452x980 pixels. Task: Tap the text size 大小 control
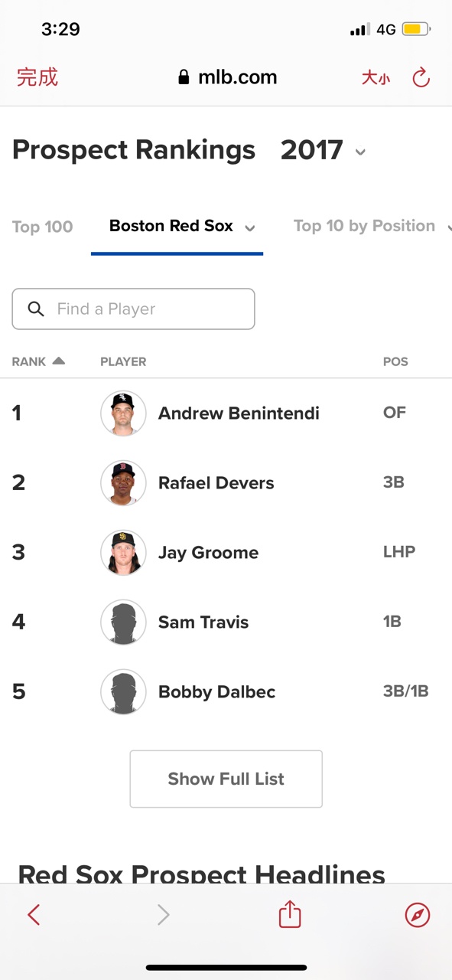(376, 77)
